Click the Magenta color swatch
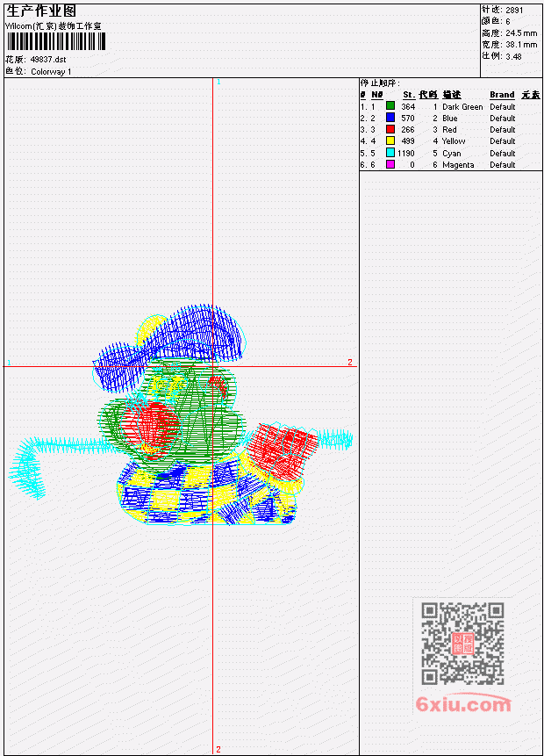This screenshot has width=544, height=756. pyautogui.click(x=390, y=164)
